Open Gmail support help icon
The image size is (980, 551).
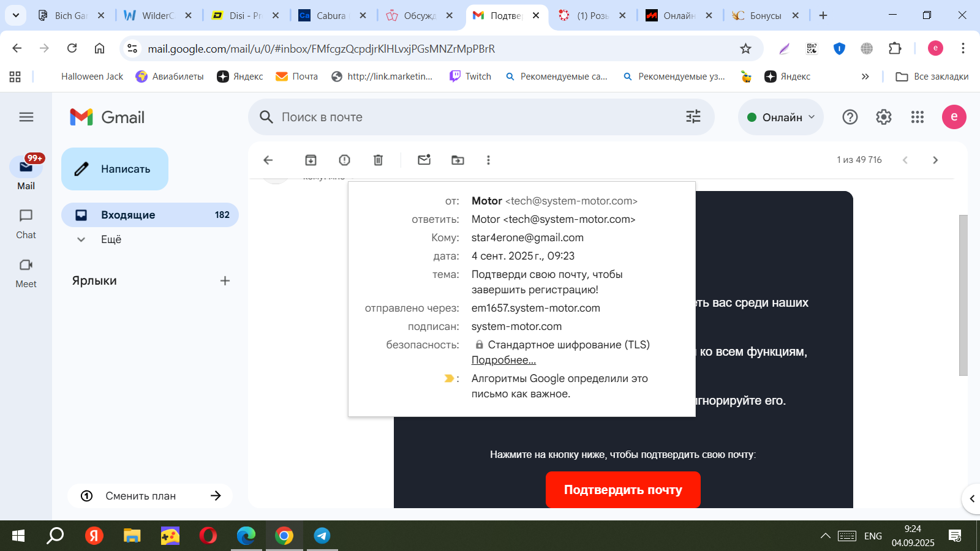(x=850, y=117)
